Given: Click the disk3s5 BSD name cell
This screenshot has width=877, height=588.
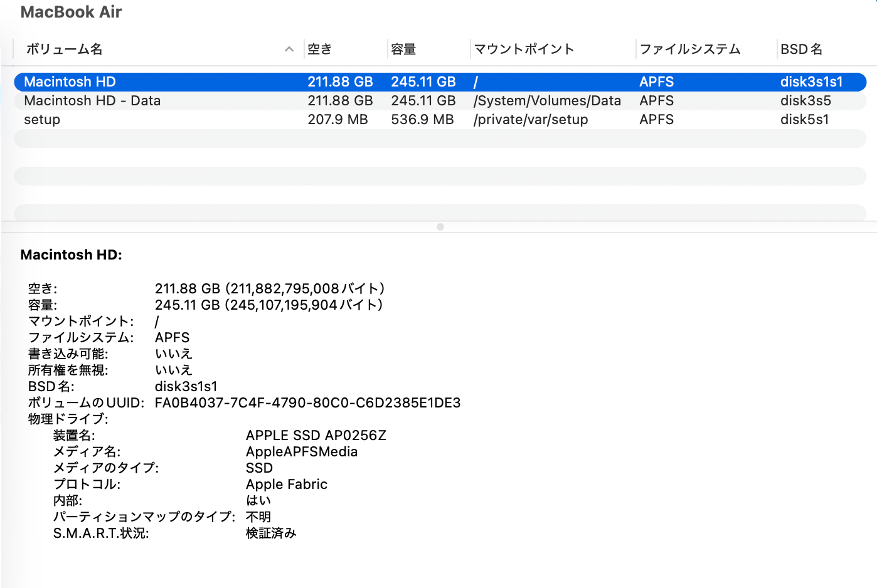Looking at the screenshot, I should (x=805, y=100).
